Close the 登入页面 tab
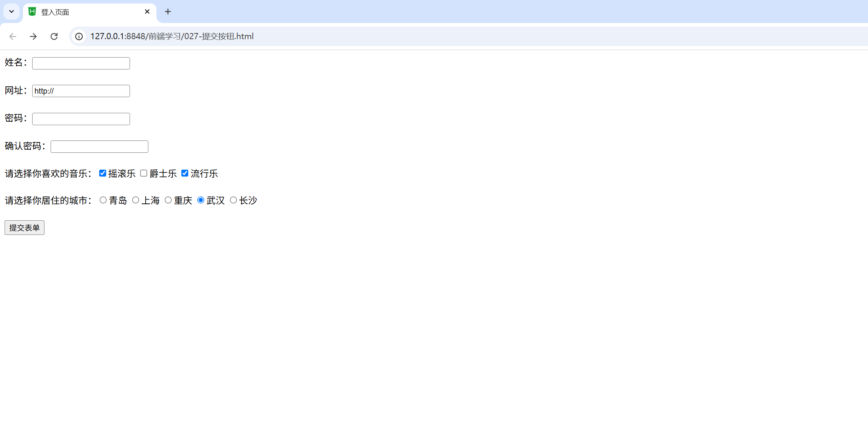Screen dimensions: 868x441 coord(147,12)
